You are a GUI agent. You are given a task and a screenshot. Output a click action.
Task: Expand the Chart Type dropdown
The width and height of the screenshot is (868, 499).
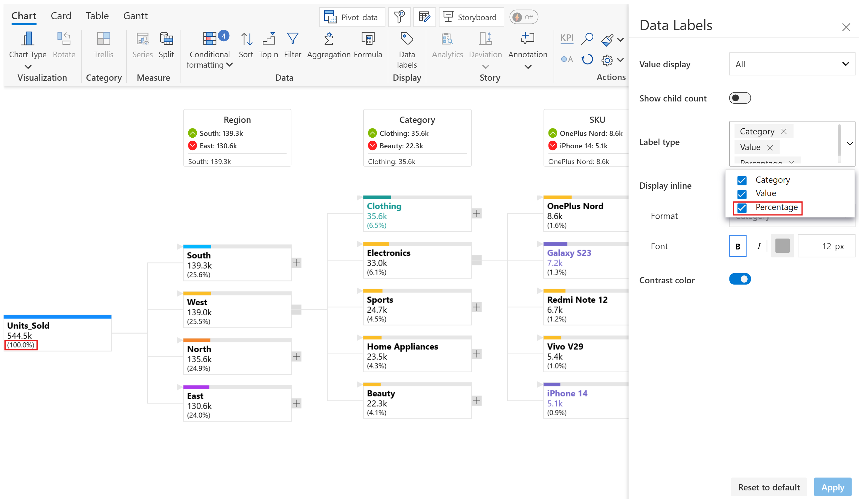tap(28, 67)
